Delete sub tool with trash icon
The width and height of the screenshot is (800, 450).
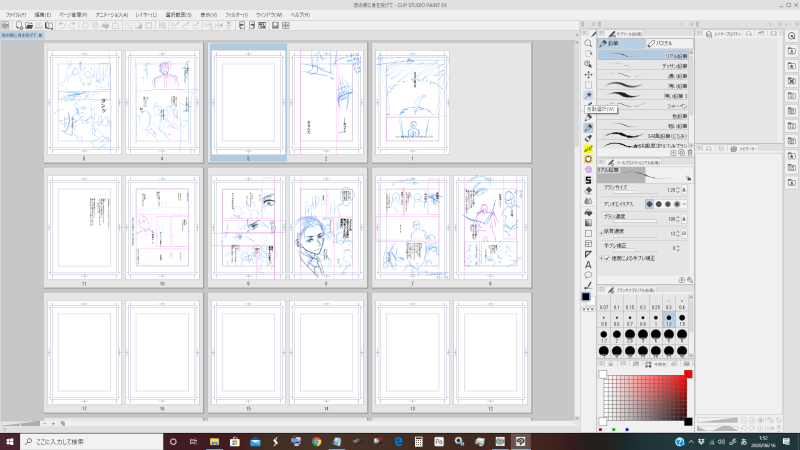coord(690,153)
